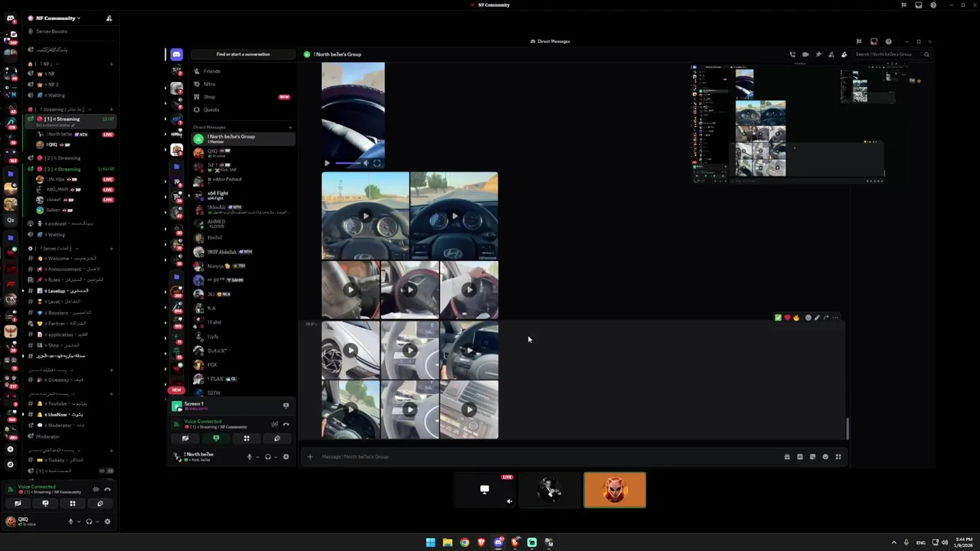
Task: Toggle mic mute beside North be7se in stream
Action: 249,457
